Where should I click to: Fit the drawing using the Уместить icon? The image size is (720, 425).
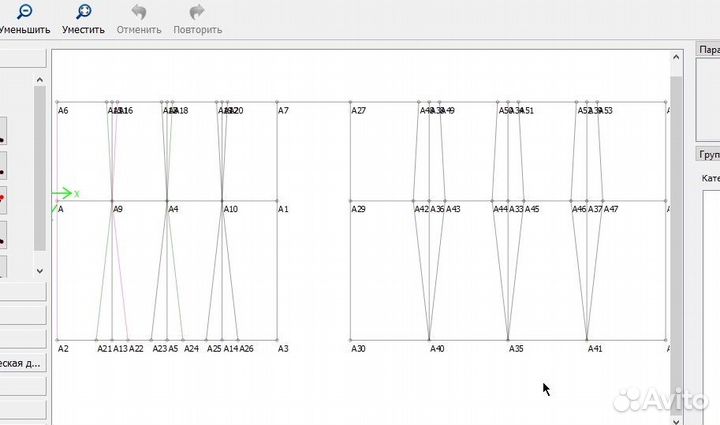pos(83,11)
